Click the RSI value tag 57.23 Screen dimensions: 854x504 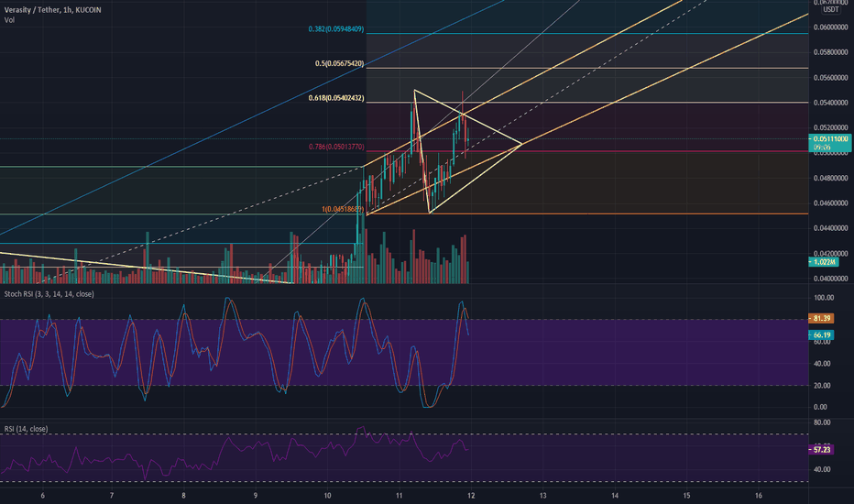pos(822,450)
